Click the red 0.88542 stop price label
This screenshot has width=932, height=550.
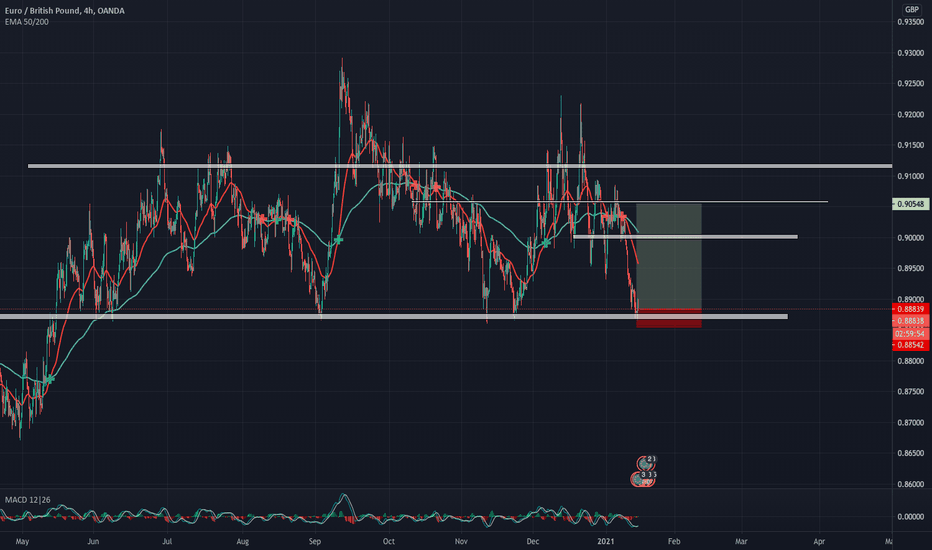[911, 345]
